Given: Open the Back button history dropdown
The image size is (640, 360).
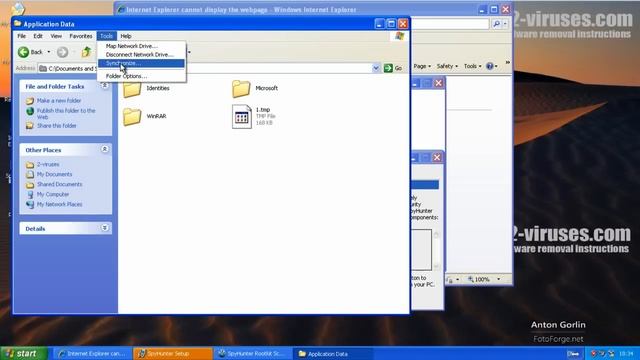Looking at the screenshot, I should pos(49,52).
